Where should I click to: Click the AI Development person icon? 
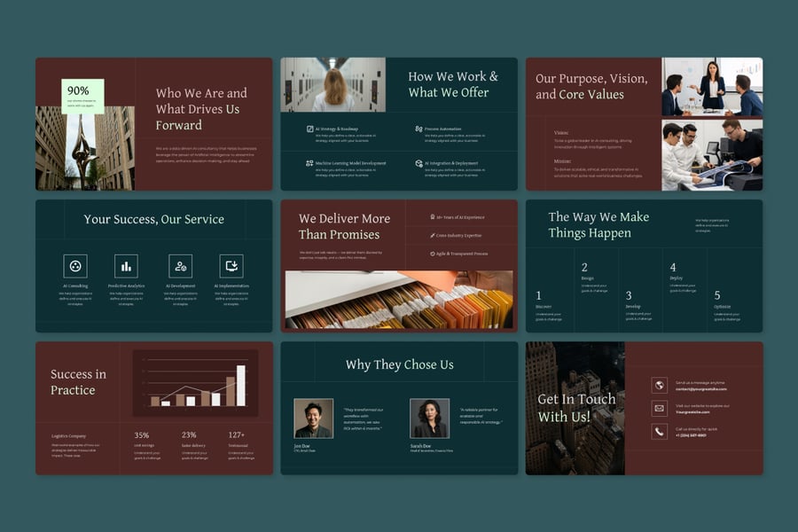tap(181, 266)
